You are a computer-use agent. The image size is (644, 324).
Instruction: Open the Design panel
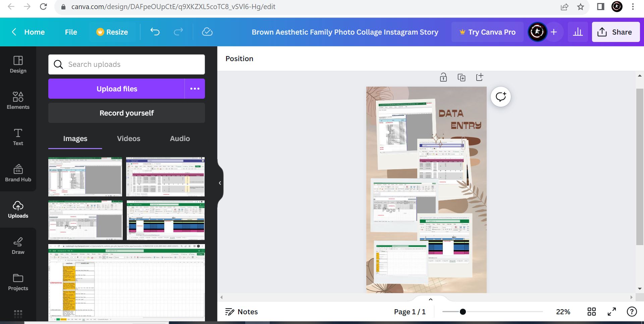[18, 64]
